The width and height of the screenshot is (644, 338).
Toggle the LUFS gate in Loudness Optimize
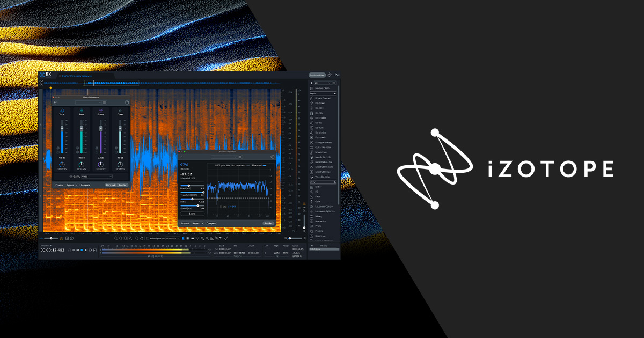click(228, 165)
